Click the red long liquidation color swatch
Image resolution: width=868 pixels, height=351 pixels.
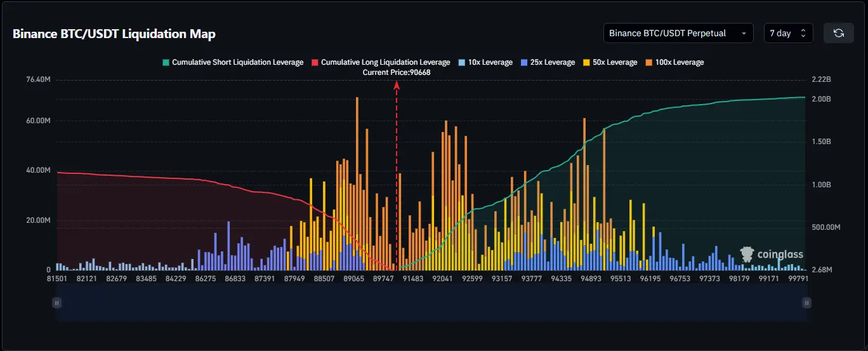click(315, 62)
